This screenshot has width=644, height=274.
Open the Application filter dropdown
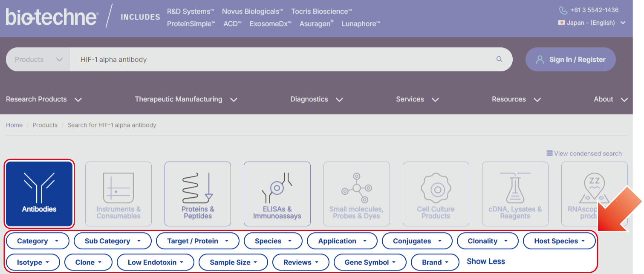tap(342, 241)
